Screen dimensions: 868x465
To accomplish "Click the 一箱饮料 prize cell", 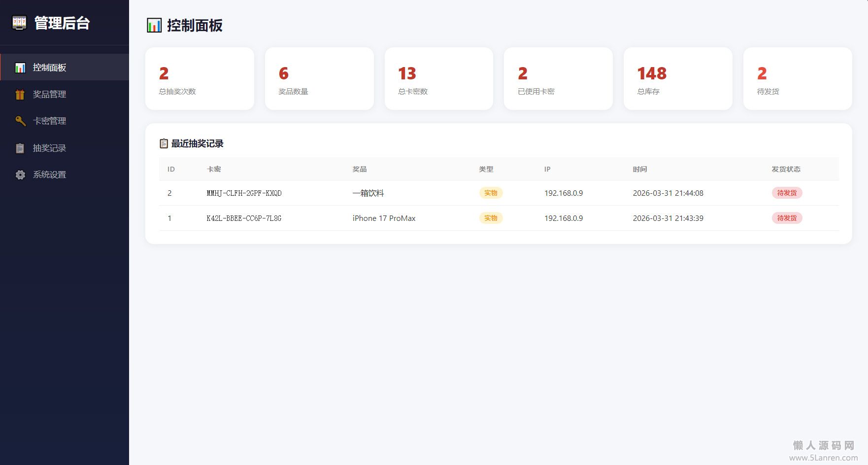I will [x=368, y=193].
